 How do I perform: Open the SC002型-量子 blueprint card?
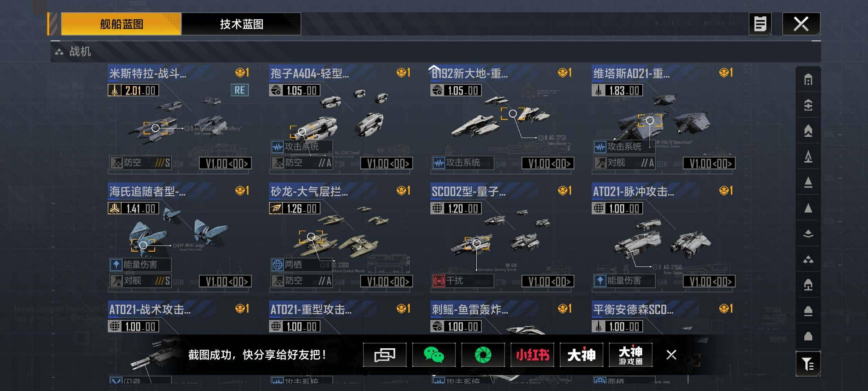point(502,236)
